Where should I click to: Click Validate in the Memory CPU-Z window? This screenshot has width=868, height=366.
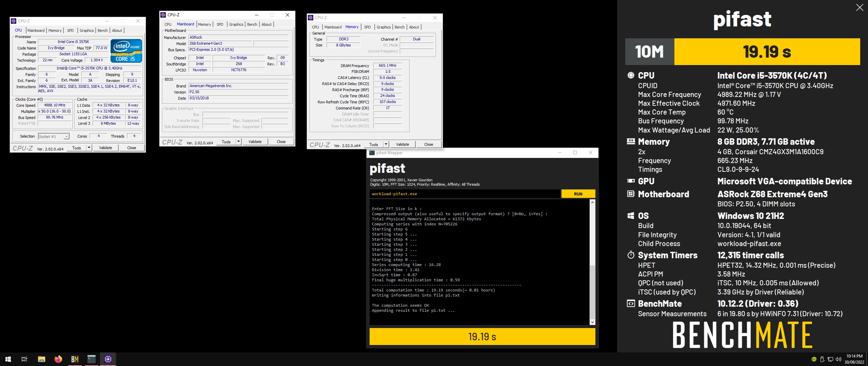[402, 144]
